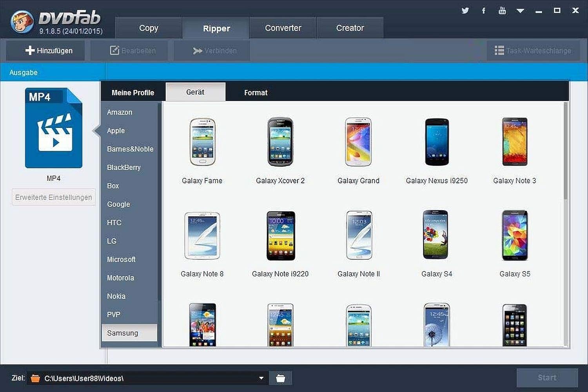Open the Meine Profile tab

[133, 93]
